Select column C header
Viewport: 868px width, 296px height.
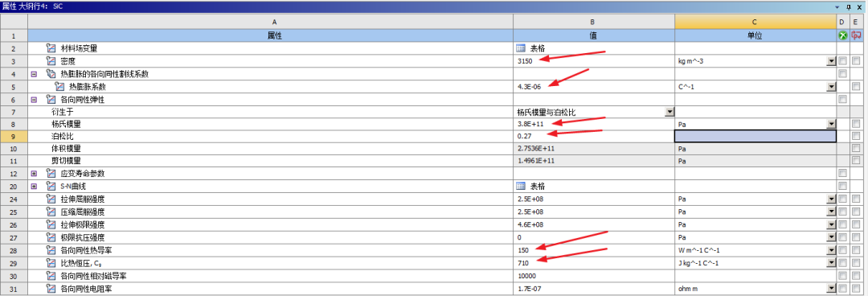pyautogui.click(x=755, y=22)
